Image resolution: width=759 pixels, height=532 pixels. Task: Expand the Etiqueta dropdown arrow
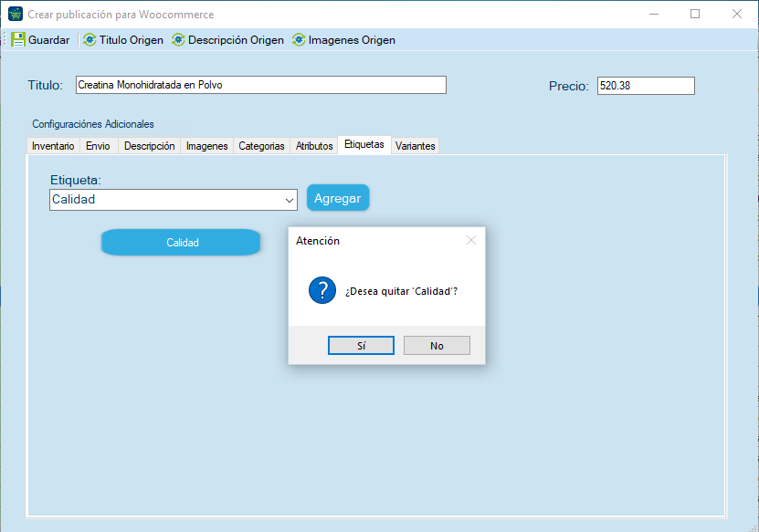(290, 200)
